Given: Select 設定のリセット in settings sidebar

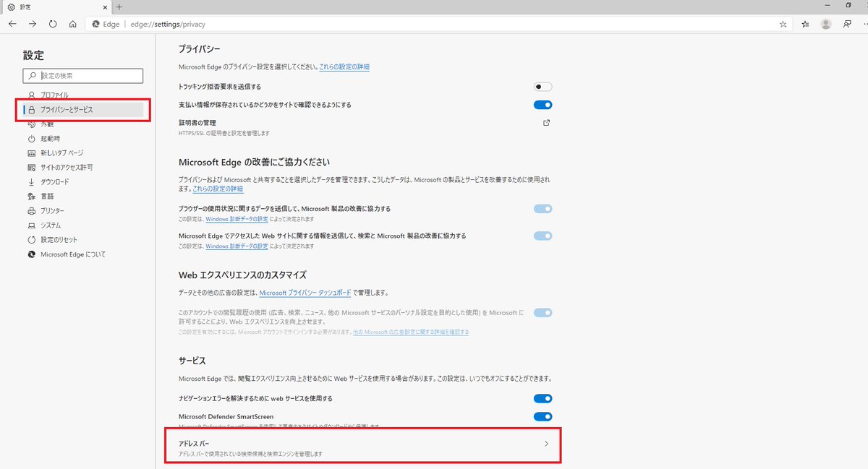Looking at the screenshot, I should [59, 239].
